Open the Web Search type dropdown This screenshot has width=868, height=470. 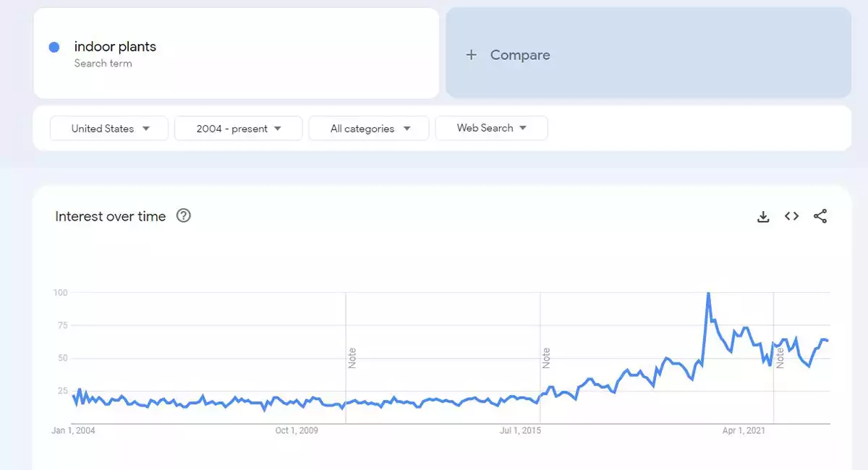pyautogui.click(x=491, y=128)
